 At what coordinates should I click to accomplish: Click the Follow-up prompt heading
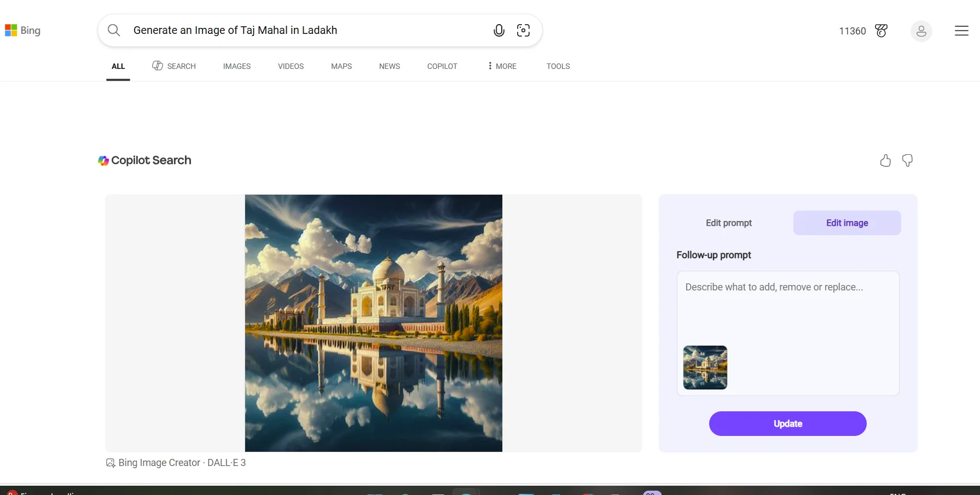[714, 255]
